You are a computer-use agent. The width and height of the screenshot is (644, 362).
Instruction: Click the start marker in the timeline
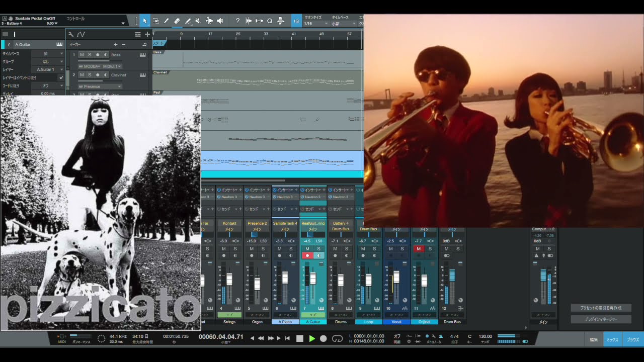click(159, 43)
